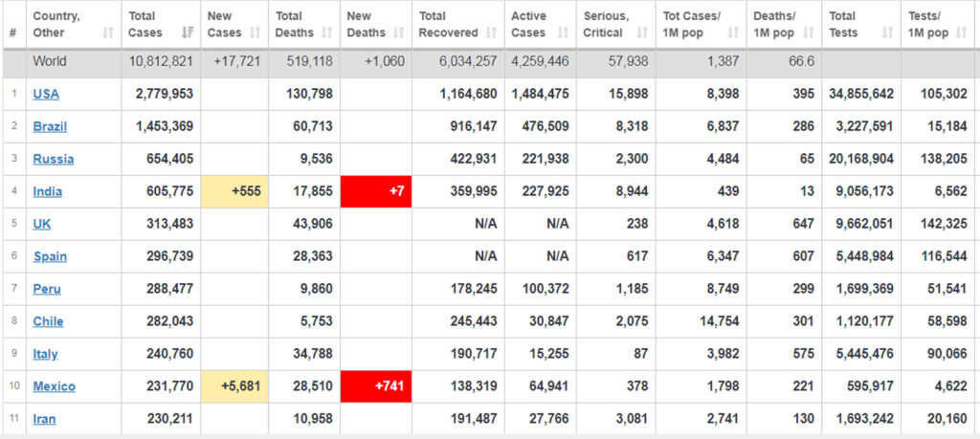Open the Russia country link
Screen dimensions: 980x439
[x=54, y=159]
